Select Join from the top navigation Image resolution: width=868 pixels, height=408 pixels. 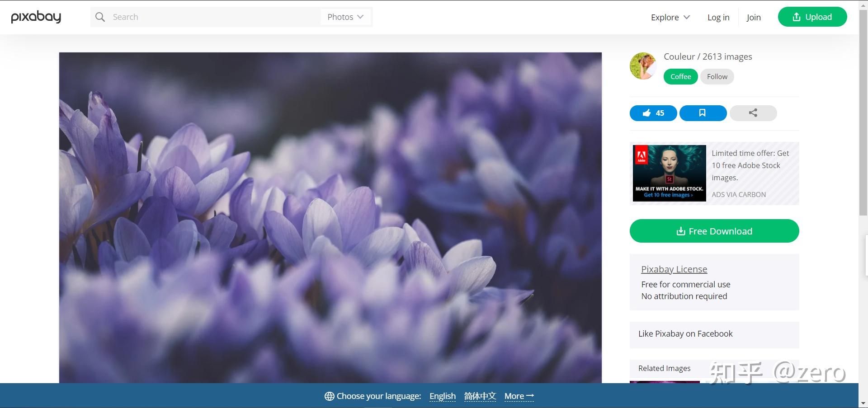tap(753, 17)
